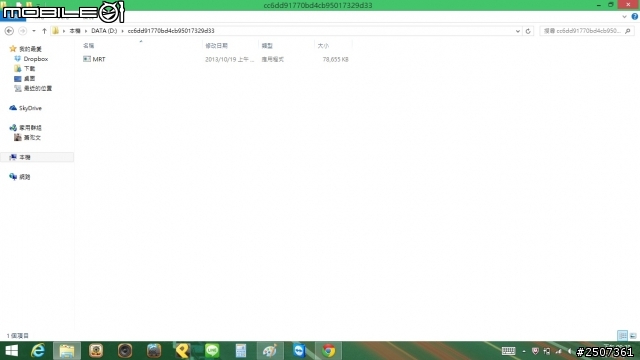Show hidden tray icons
This screenshot has height=360, width=640.
pos(524,351)
